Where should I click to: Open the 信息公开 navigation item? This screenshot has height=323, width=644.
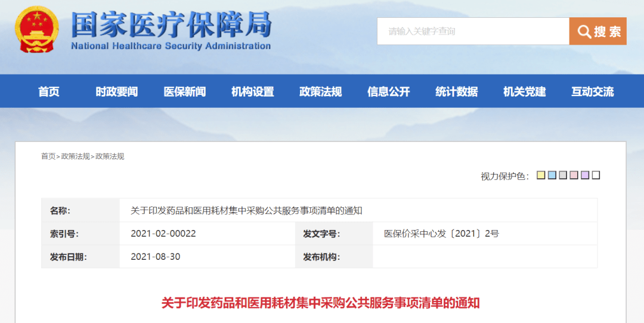[389, 91]
